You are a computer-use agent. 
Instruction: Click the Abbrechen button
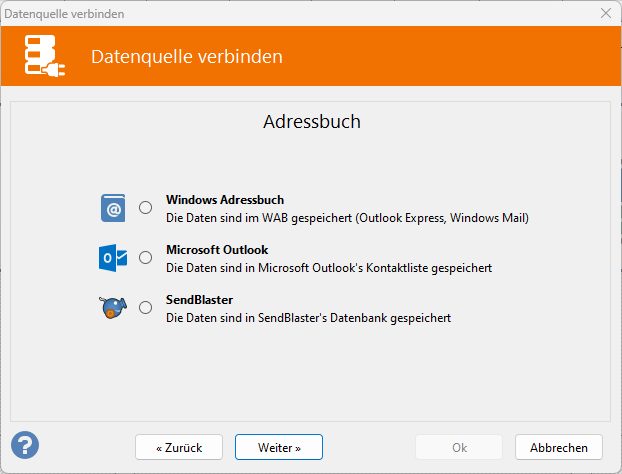(x=559, y=447)
